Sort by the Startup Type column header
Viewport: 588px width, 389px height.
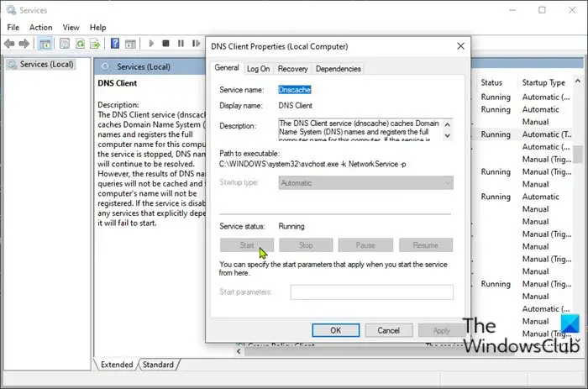pyautogui.click(x=543, y=82)
